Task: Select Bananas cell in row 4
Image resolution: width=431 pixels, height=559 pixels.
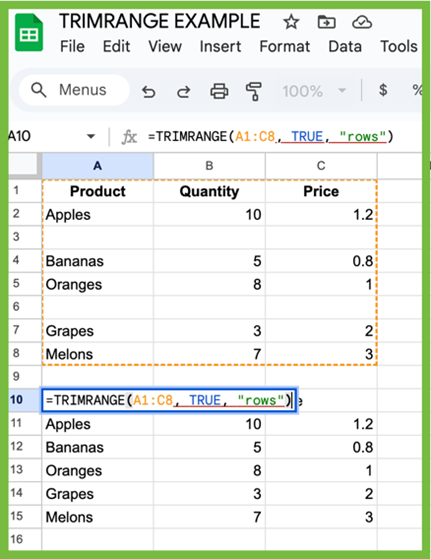Action: (98, 261)
